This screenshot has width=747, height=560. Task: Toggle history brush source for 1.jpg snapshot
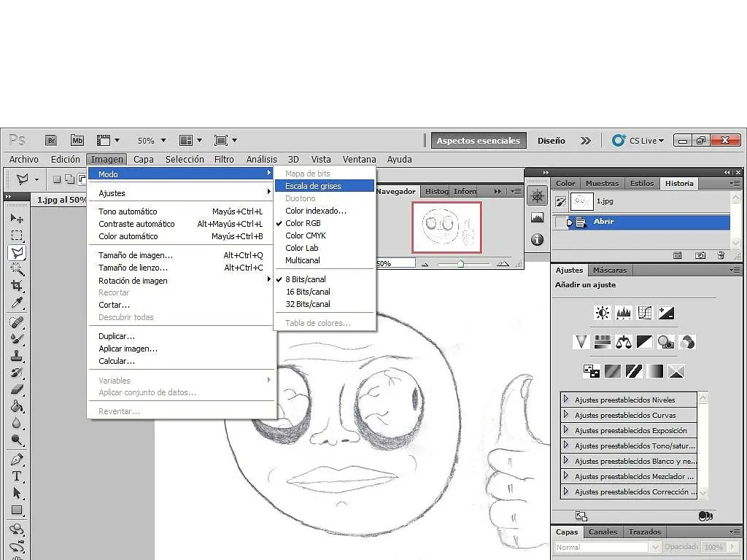click(x=561, y=201)
